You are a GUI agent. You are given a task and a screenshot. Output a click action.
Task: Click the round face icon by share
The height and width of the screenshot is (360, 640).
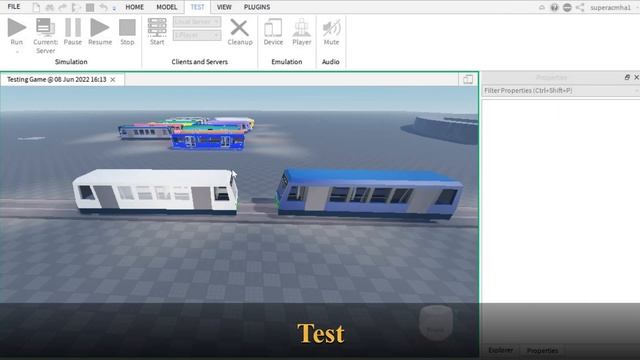click(x=567, y=7)
